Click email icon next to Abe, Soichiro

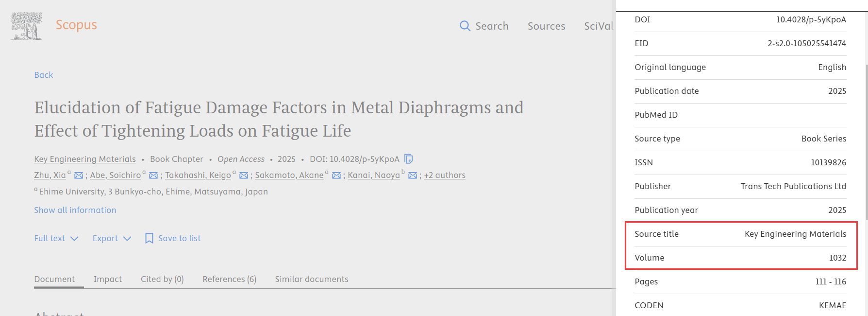tap(153, 176)
